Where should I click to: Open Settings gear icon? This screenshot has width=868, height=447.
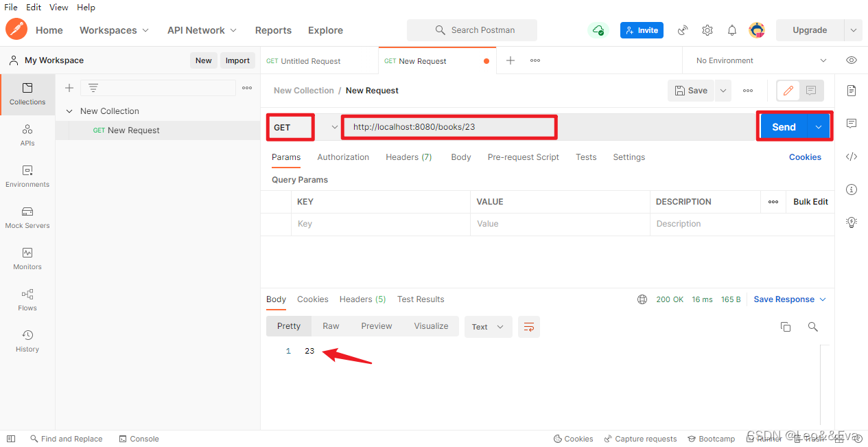[x=707, y=30]
